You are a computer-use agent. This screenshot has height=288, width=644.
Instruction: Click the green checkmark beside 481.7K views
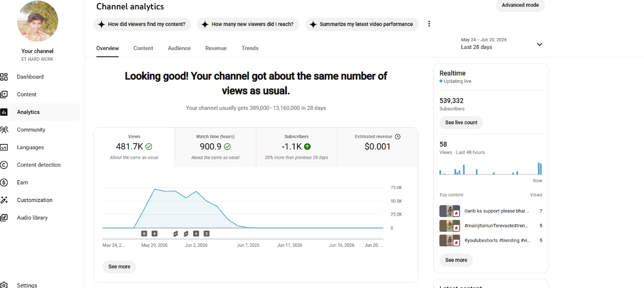149,147
